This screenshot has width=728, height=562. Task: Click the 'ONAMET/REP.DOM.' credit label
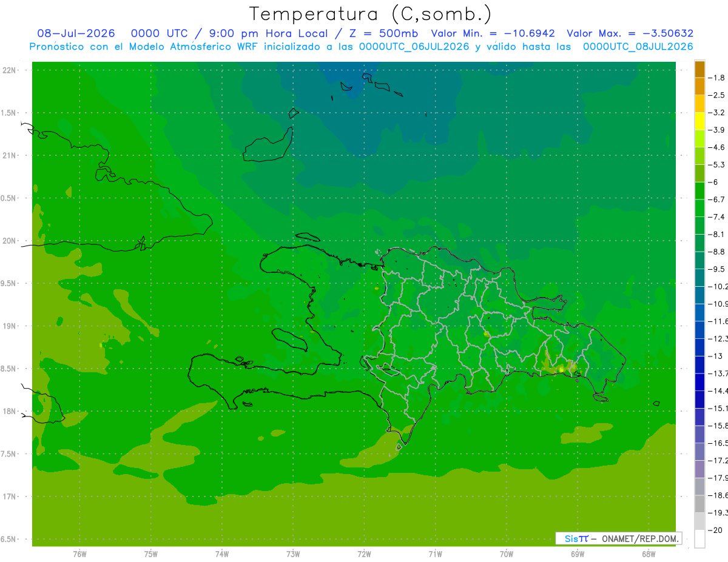click(x=640, y=538)
